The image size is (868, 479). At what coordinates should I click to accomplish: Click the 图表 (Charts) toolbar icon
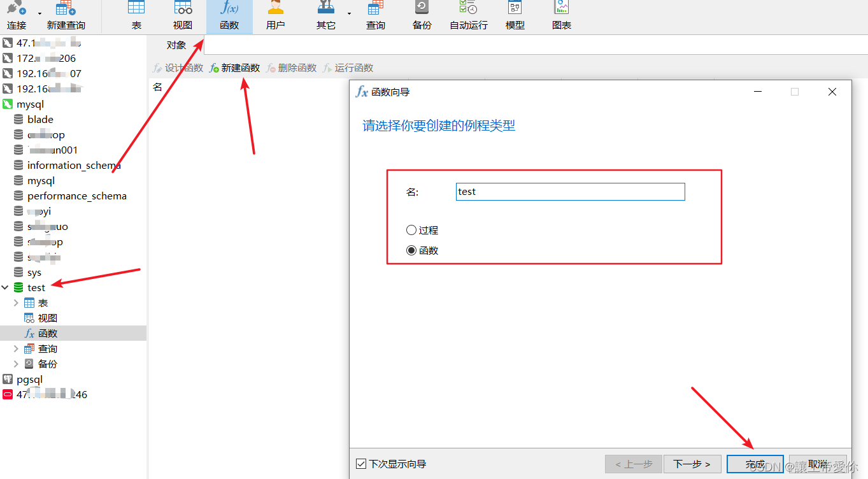(x=561, y=17)
